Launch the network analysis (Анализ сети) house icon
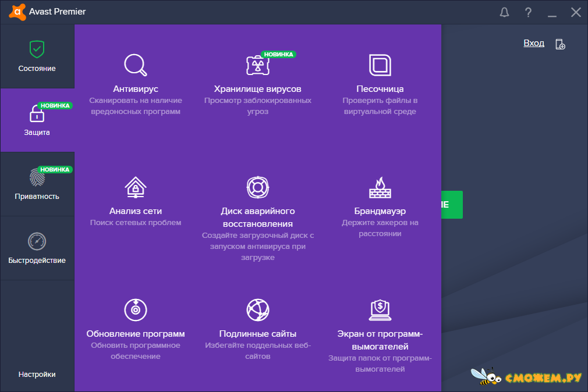This screenshot has width=588, height=392. (x=136, y=187)
